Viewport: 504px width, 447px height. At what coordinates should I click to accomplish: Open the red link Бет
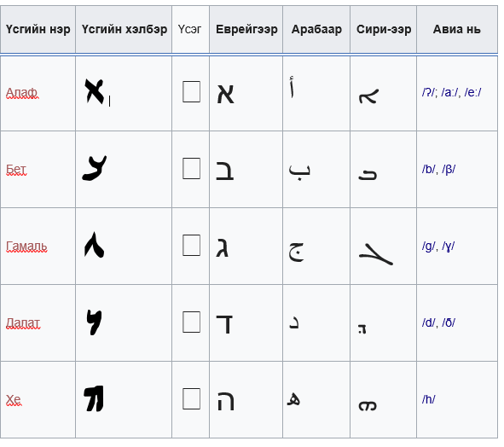coord(16,169)
